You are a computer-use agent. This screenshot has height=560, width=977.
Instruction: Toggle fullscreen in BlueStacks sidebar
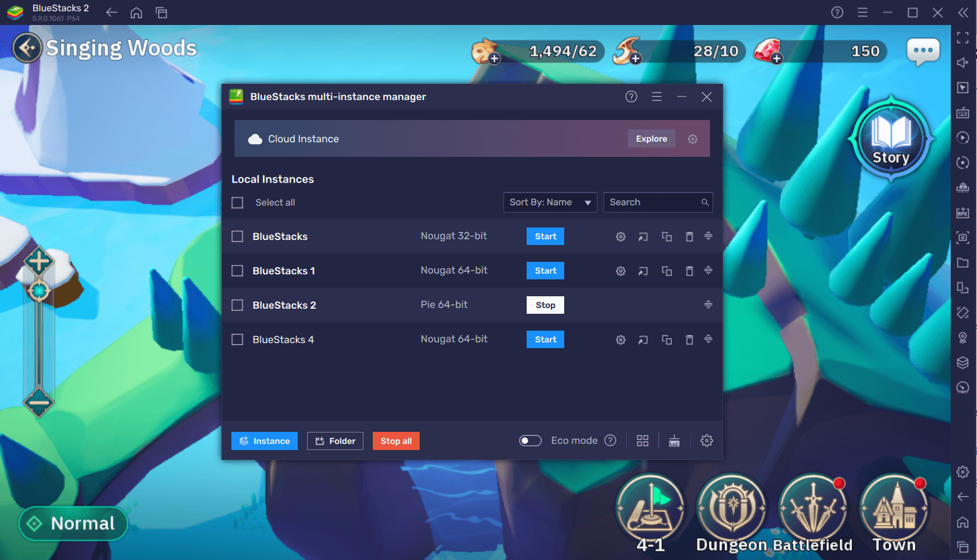click(963, 38)
